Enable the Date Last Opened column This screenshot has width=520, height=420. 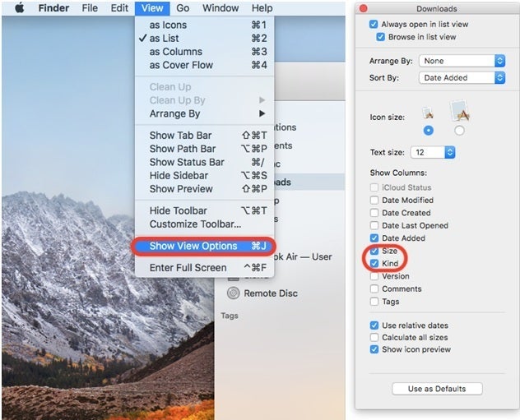[374, 225]
